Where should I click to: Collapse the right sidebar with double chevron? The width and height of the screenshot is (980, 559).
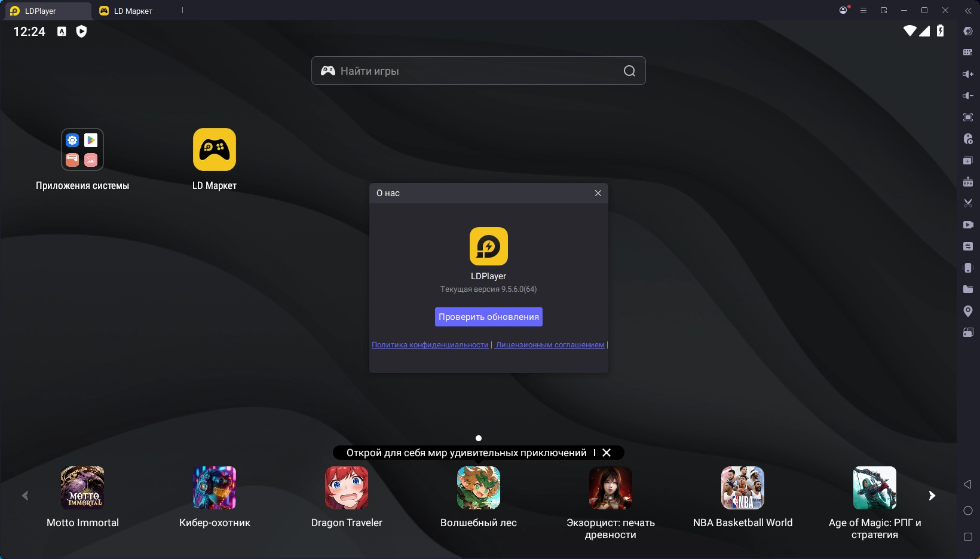pyautogui.click(x=968, y=11)
